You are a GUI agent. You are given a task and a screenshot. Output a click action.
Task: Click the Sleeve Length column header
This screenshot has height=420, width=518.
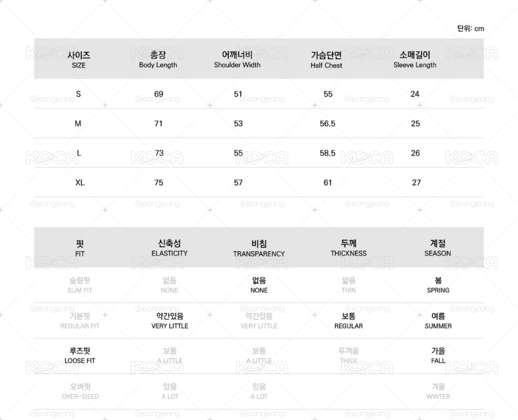pos(415,59)
